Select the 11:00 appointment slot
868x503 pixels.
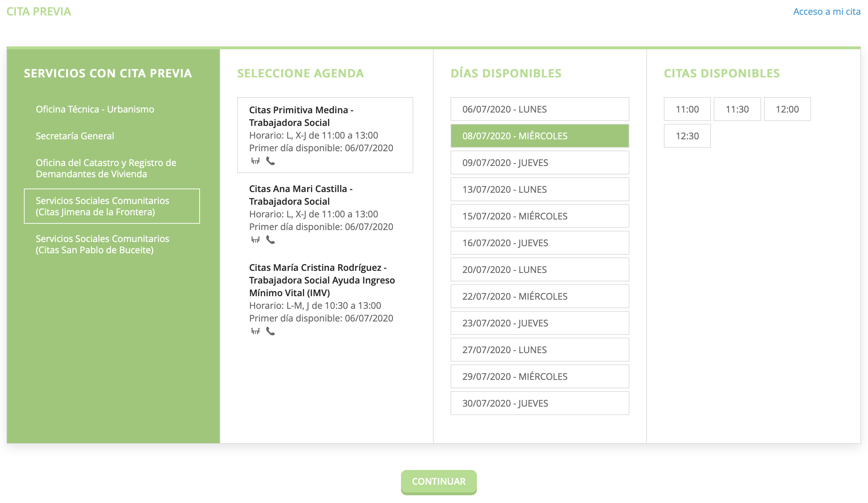pos(687,109)
